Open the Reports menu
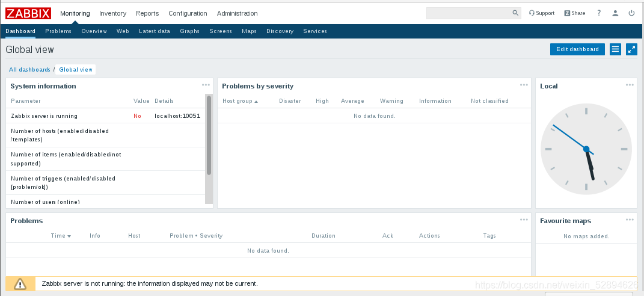Viewport: 644px width, 296px height. (x=147, y=13)
